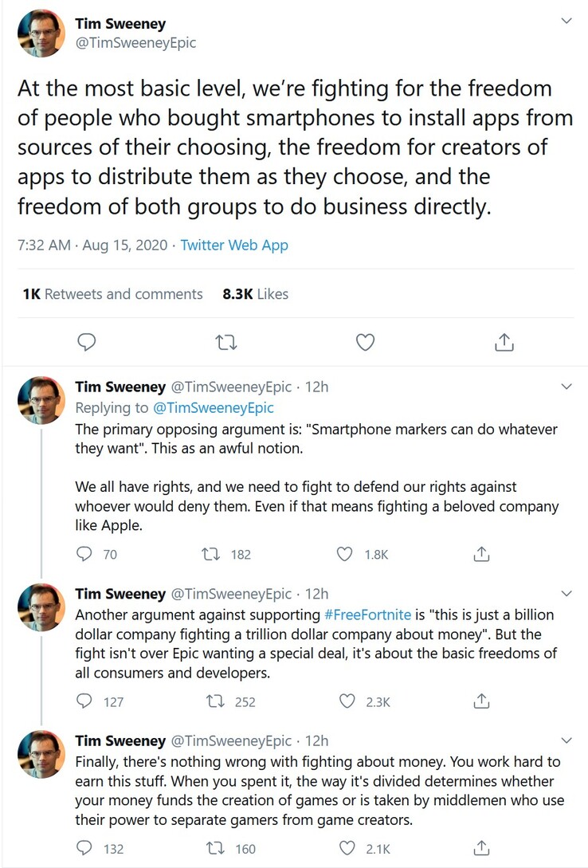Like the reply with 1.8K likes
This screenshot has width=588, height=868.
point(345,554)
